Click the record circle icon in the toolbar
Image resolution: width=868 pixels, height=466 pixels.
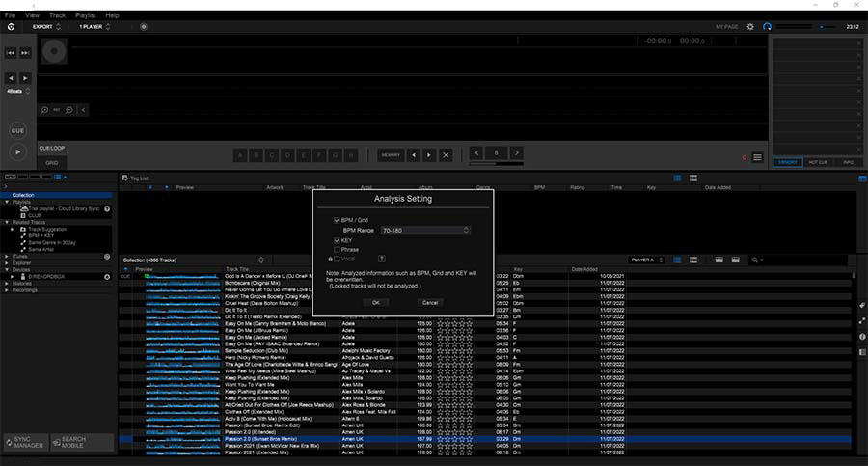[x=144, y=27]
